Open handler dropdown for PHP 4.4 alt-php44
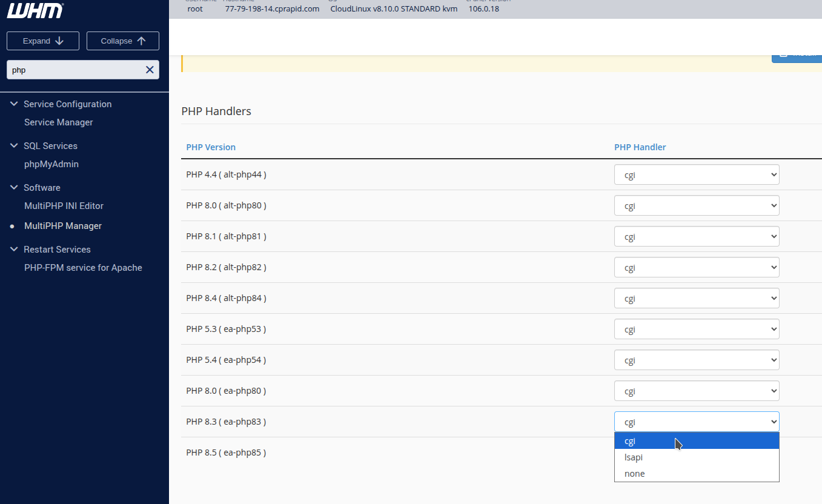Screen dimensions: 822x504 pos(697,174)
